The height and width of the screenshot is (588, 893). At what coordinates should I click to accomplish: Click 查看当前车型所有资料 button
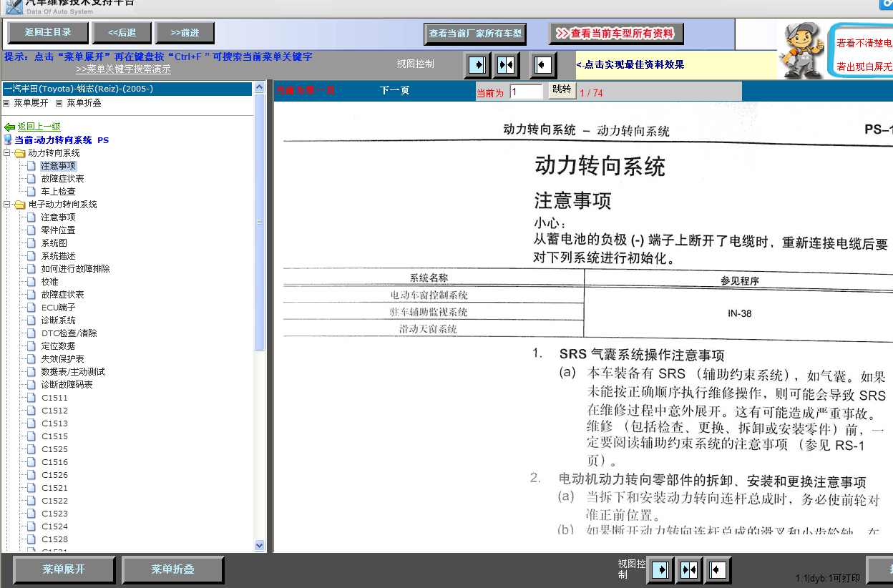616,33
